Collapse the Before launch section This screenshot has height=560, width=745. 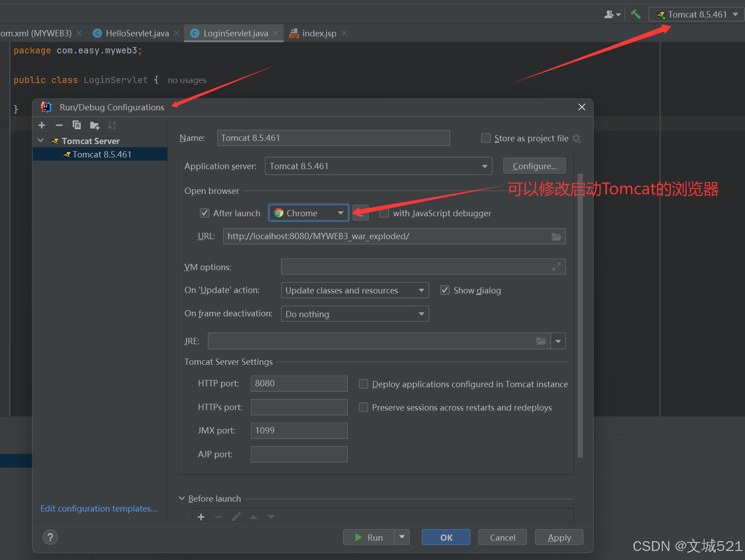click(x=182, y=499)
